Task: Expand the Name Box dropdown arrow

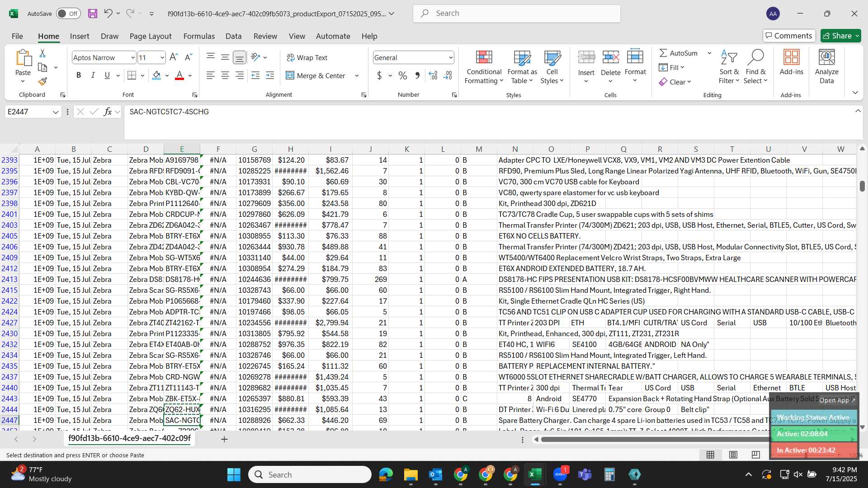Action: click(56, 112)
